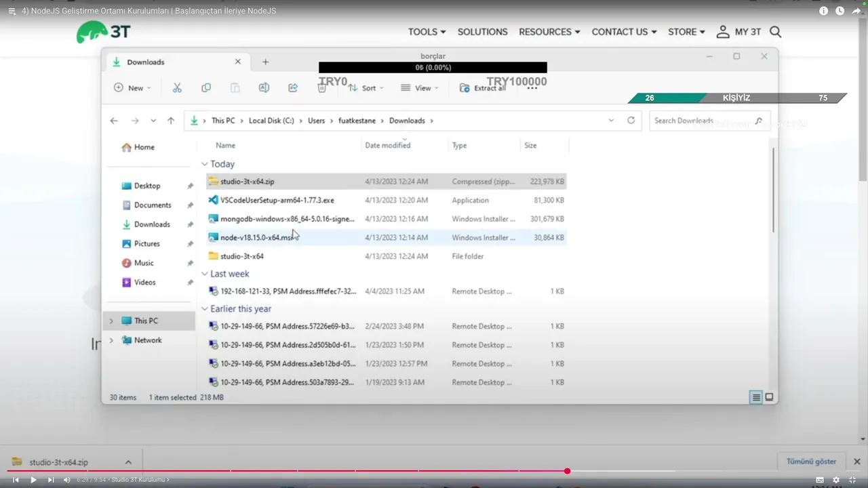Click the Copy icon in Explorer toolbar

[206, 88]
